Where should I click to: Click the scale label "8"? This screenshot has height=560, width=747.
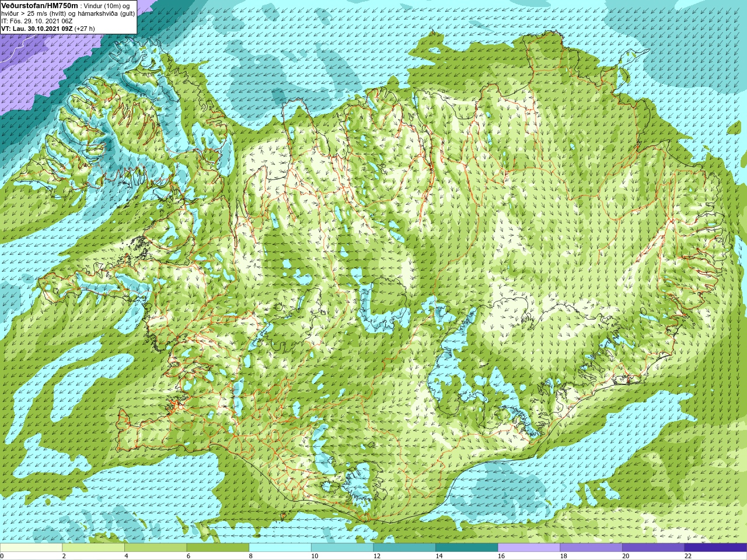(251, 556)
